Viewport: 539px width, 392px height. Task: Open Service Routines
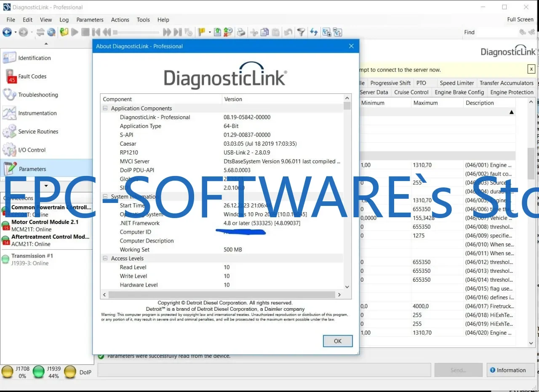click(x=38, y=131)
